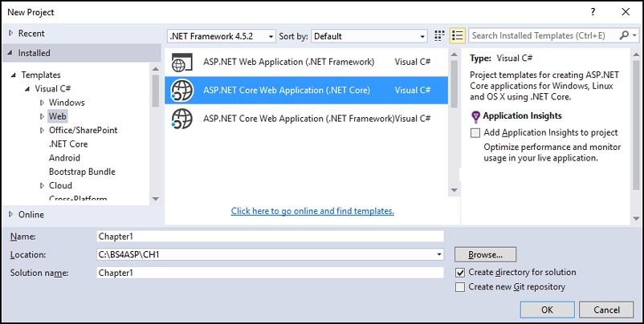This screenshot has width=644, height=324.
Task: Click the ASP.NET Core (.NET Core) template icon
Action: tap(182, 91)
